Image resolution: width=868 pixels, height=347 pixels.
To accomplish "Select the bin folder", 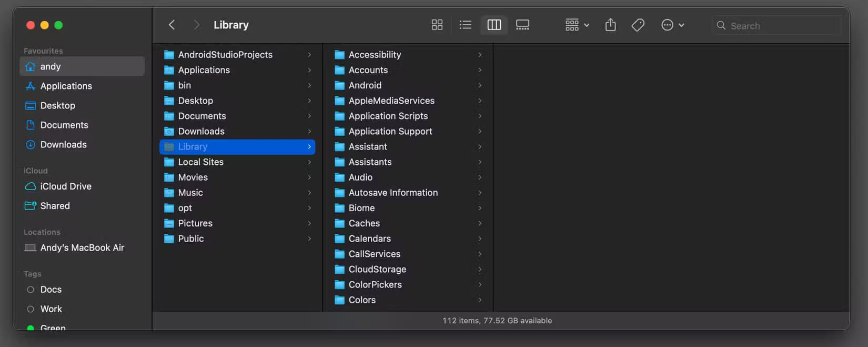I will (x=237, y=85).
